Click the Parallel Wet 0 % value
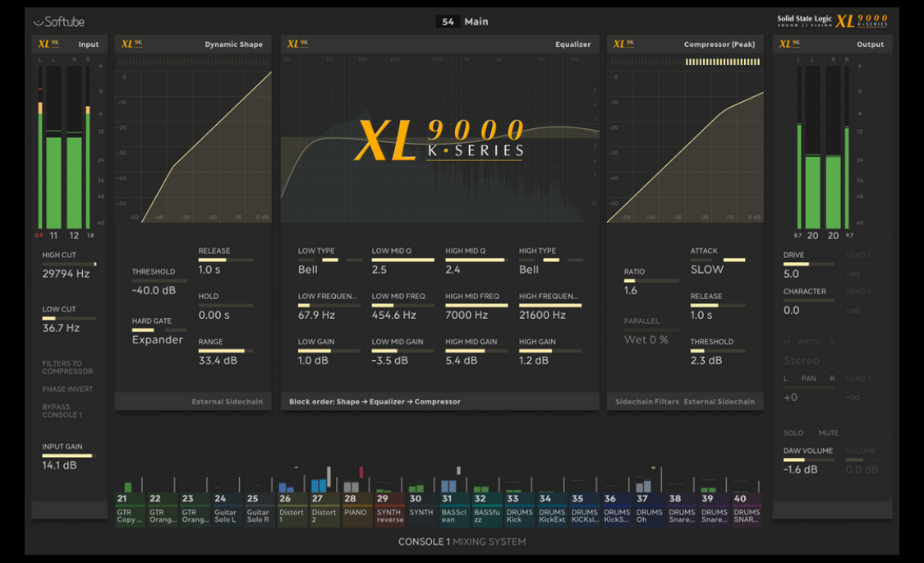Image resolution: width=924 pixels, height=563 pixels. 646,340
